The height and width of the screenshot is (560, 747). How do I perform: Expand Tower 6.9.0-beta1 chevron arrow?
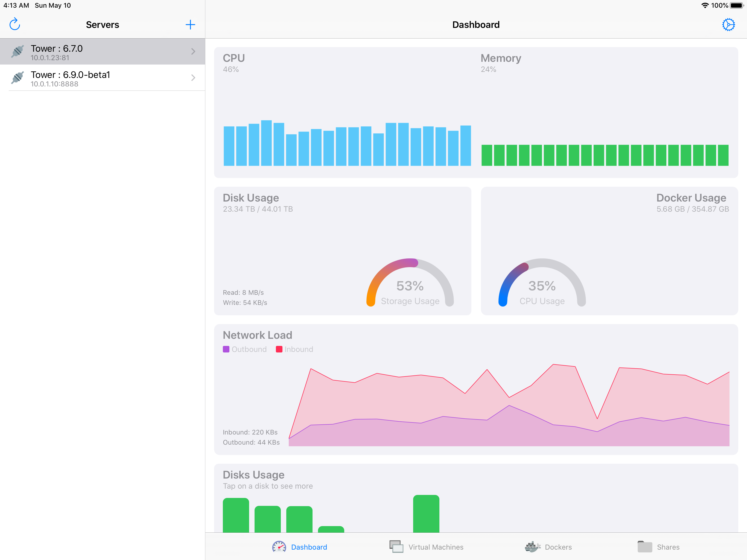click(193, 78)
